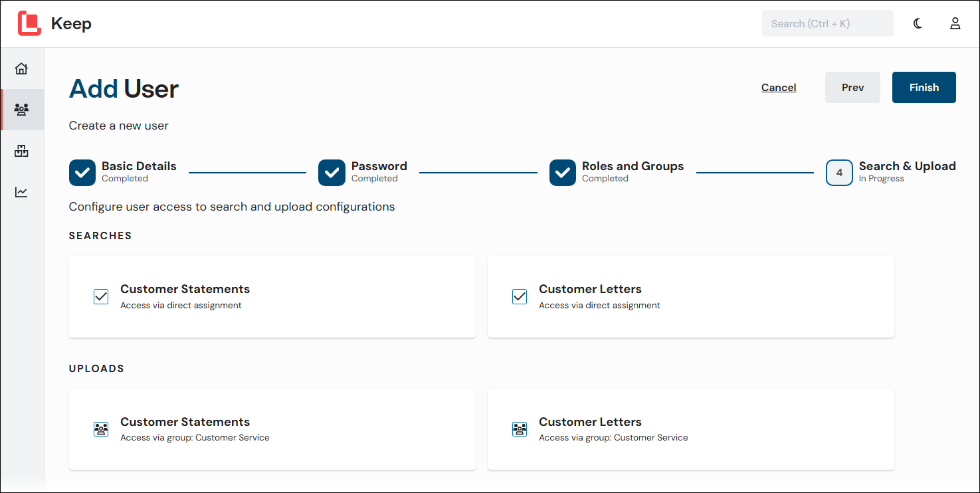The height and width of the screenshot is (493, 980).
Task: Select Customer Statements title under Uploads
Action: pyautogui.click(x=185, y=422)
